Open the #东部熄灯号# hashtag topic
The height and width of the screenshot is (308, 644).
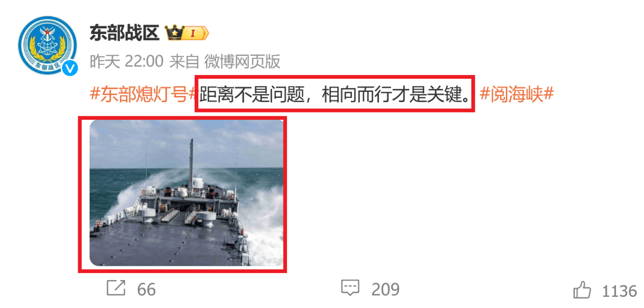coord(143,94)
